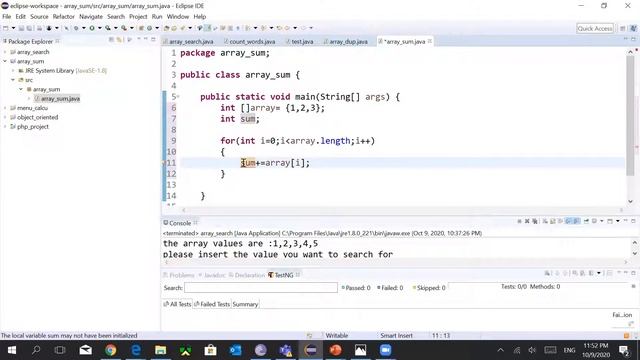Open All Tests tab in TestNG
Screen dimensions: 640x360
click(177, 304)
